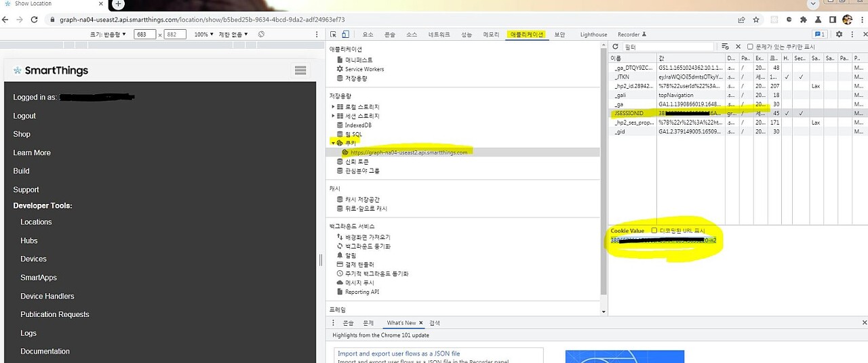Image resolution: width=868 pixels, height=363 pixels.
Task: Rotate the device viewport orientation
Action: (x=261, y=35)
